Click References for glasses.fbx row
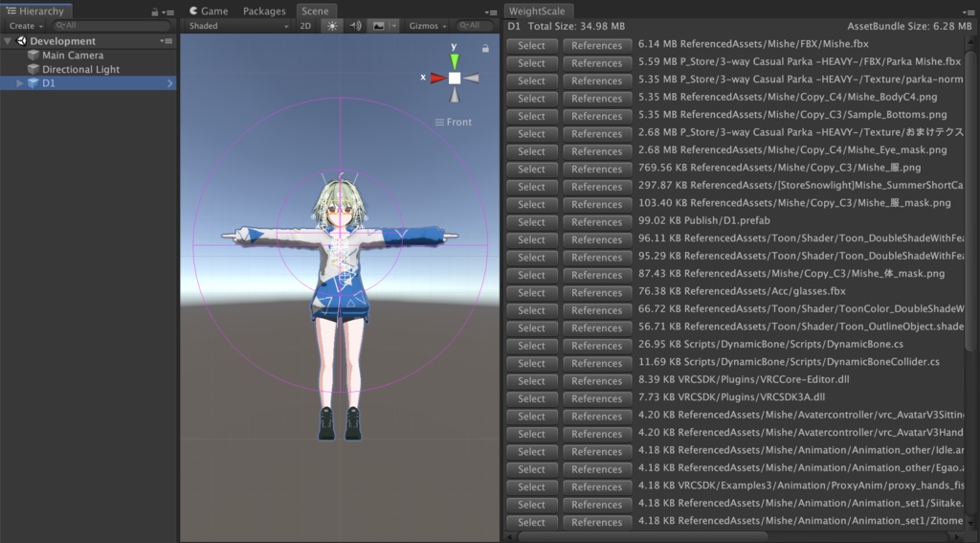This screenshot has height=543, width=980. click(x=597, y=293)
